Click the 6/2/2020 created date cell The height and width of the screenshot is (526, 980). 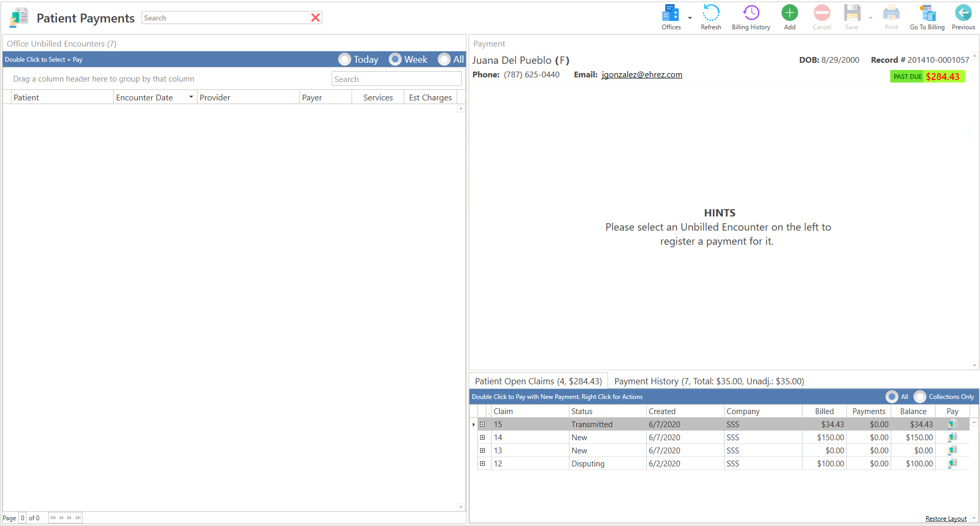[685, 463]
